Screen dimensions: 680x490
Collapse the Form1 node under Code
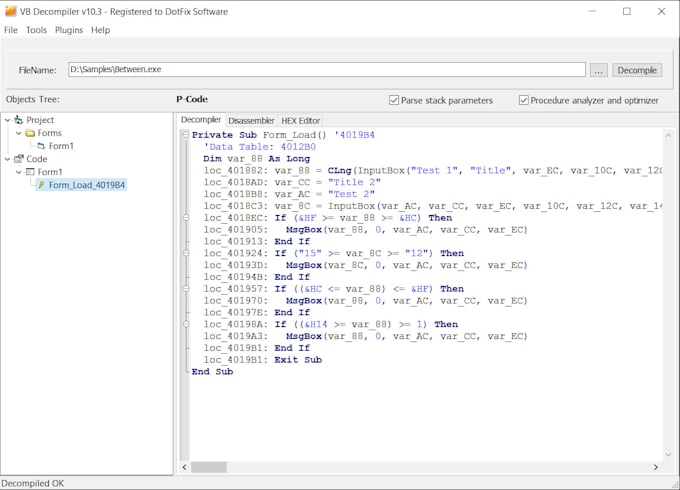pos(19,172)
